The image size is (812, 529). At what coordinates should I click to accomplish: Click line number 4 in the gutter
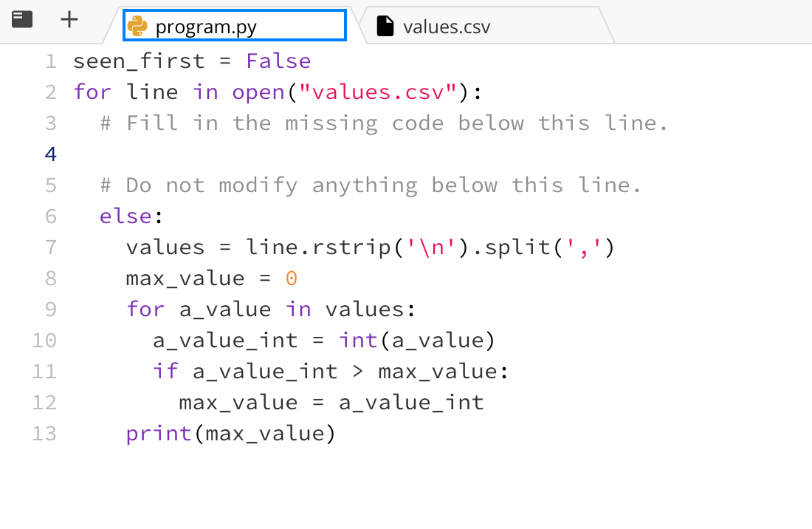49,154
